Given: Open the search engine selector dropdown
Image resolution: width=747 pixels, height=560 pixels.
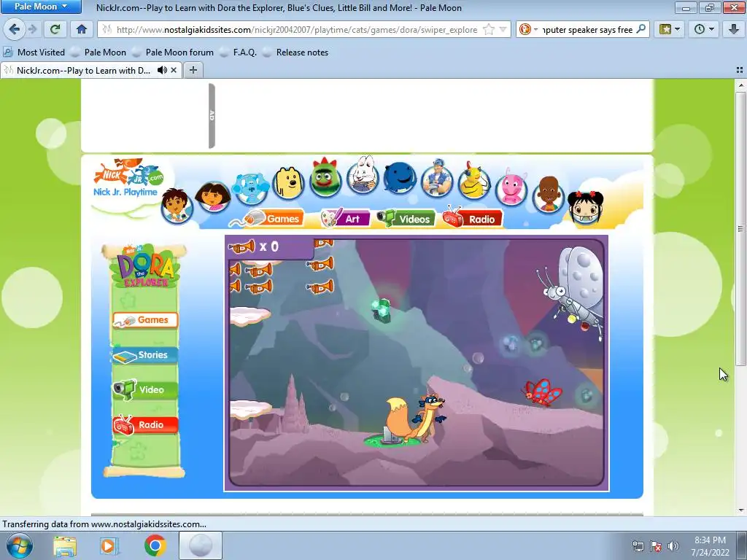Looking at the screenshot, I should coord(528,29).
